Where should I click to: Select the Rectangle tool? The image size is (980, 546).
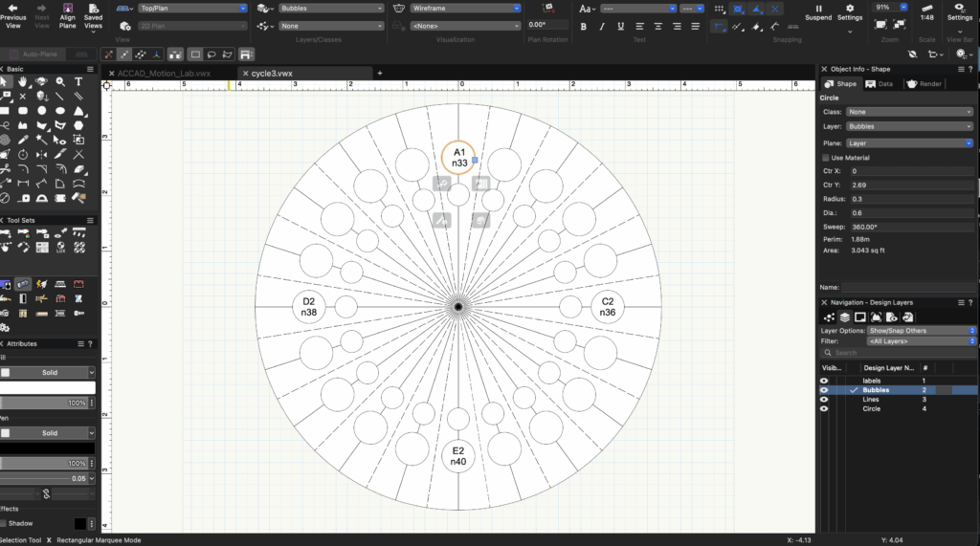(x=5, y=111)
